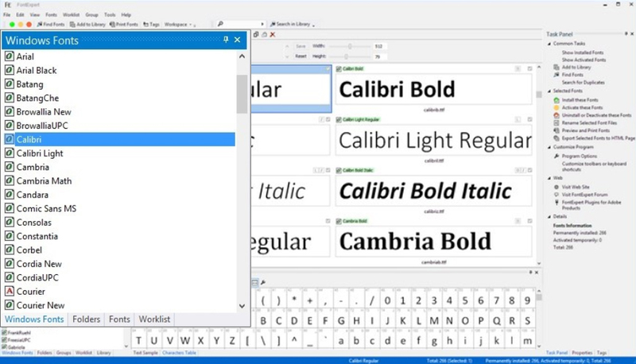Click the font list scroll-down arrow
The width and height of the screenshot is (636, 364).
click(242, 306)
